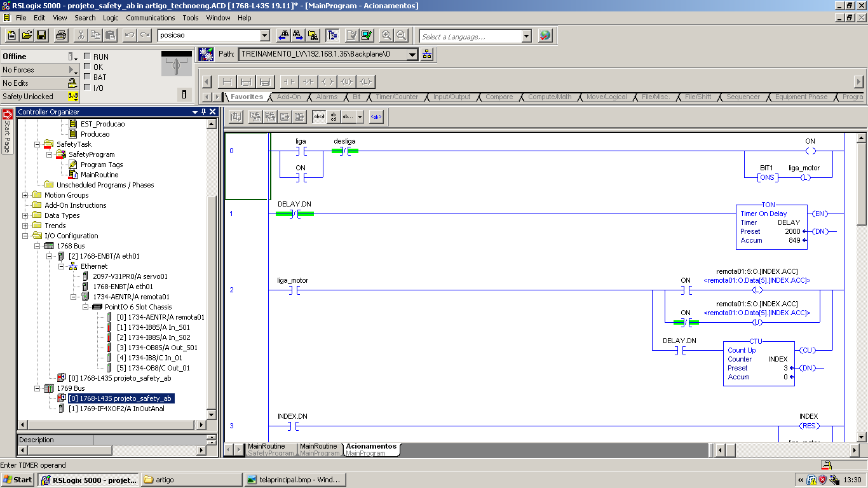
Task: Click the blue <ab> tag toggle icon
Action: click(x=376, y=117)
